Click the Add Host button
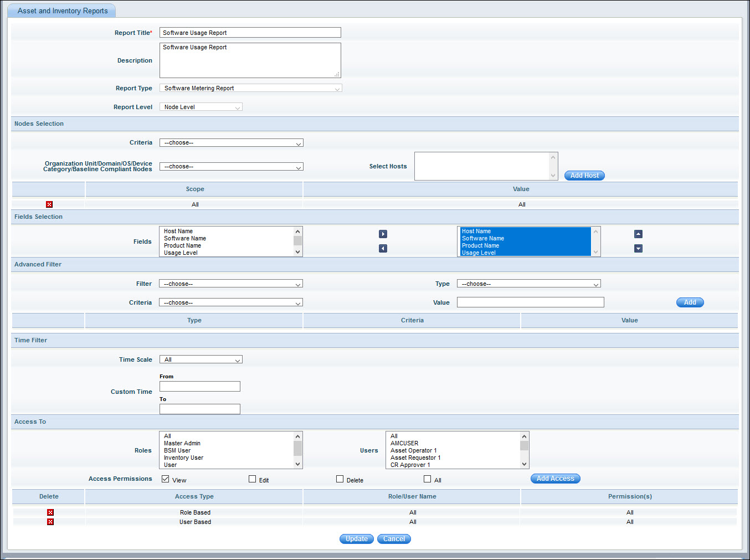This screenshot has height=560, width=750. [x=584, y=175]
